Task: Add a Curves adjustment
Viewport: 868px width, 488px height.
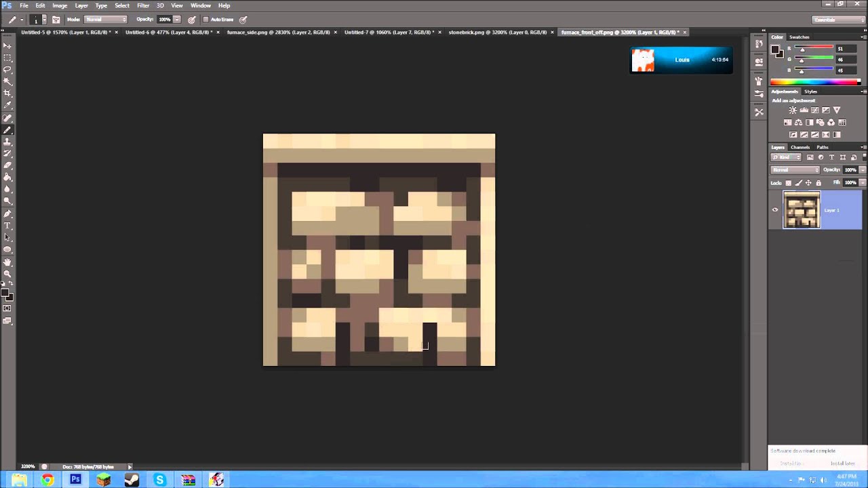Action: click(x=814, y=110)
